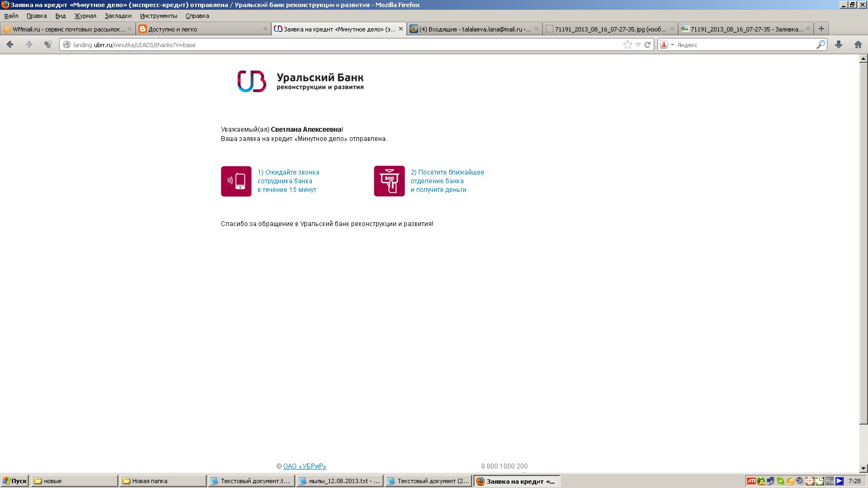Bookmark this page with the star icon
868x488 pixels.
point(628,45)
